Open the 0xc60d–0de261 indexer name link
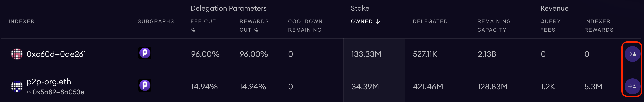644x102 pixels. coord(56,54)
